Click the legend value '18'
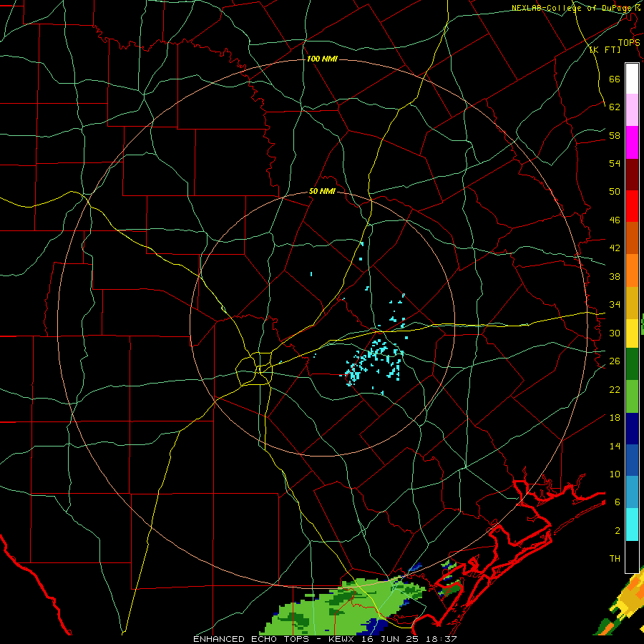This screenshot has width=644, height=644. 615,418
